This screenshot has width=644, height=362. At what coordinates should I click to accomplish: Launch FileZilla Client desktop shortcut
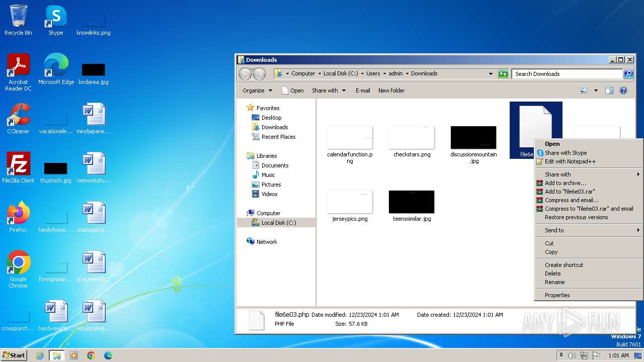click(18, 168)
